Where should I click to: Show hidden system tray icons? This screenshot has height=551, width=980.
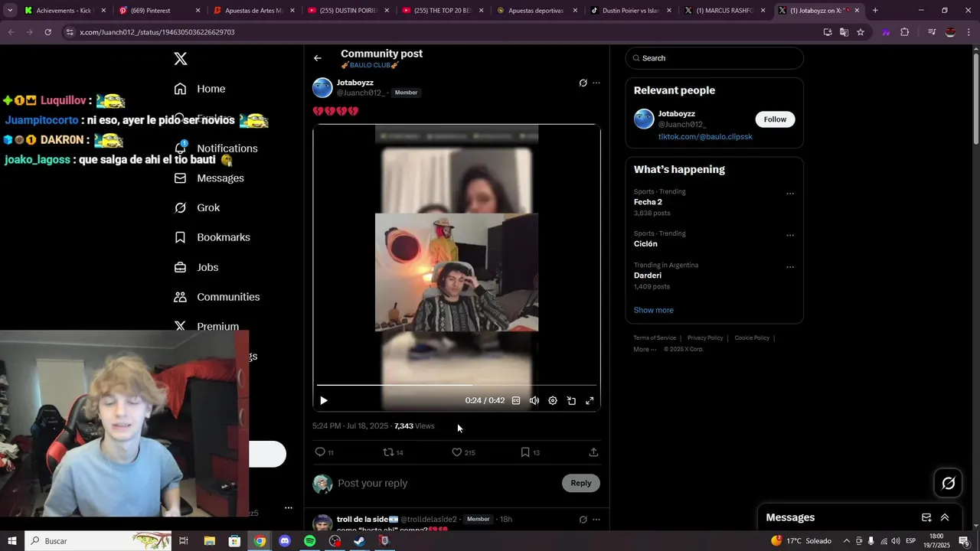(x=846, y=541)
